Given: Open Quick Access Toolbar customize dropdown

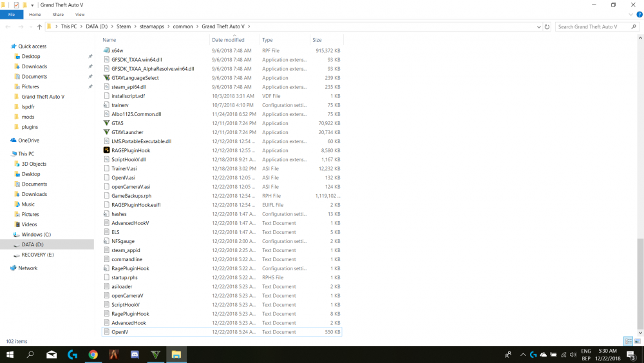Looking at the screenshot, I should (32, 5).
